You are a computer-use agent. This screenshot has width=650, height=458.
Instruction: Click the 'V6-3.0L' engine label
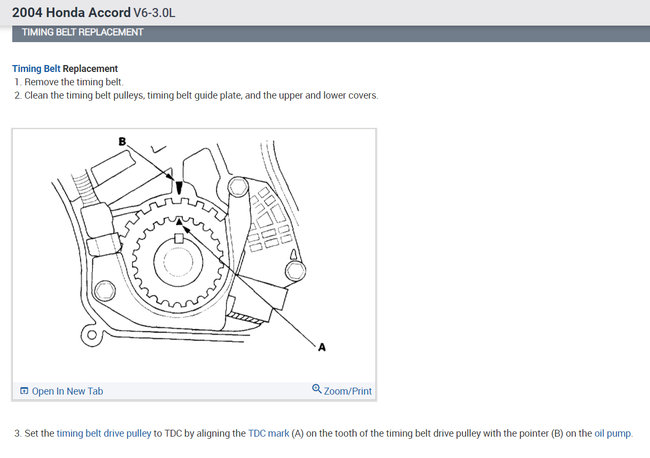coord(154,13)
